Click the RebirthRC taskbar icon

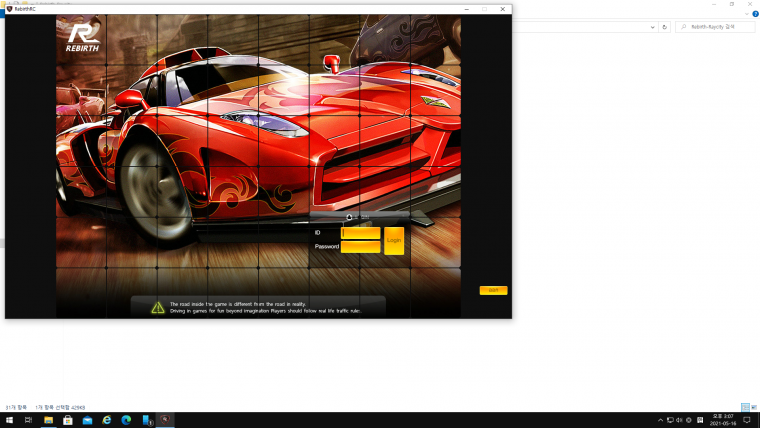click(165, 420)
